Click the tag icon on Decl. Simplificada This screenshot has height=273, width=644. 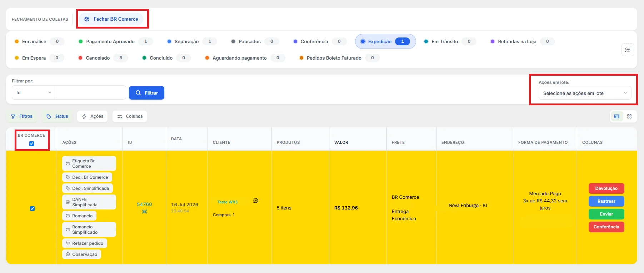68,188
